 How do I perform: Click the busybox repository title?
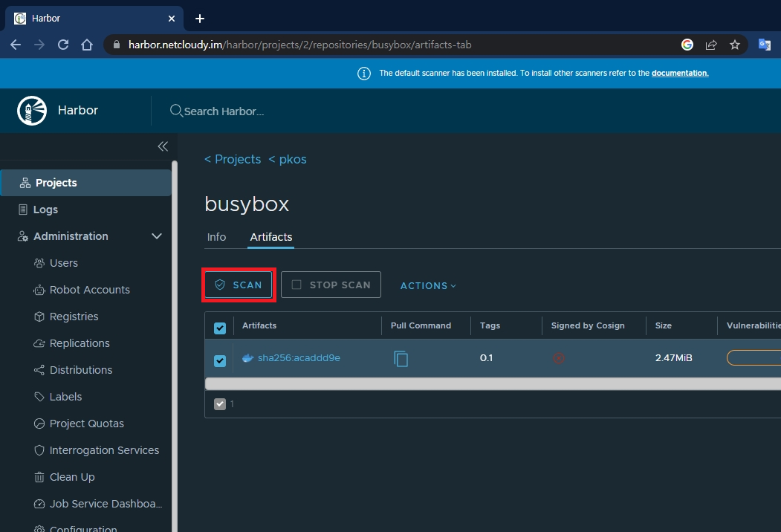click(247, 204)
